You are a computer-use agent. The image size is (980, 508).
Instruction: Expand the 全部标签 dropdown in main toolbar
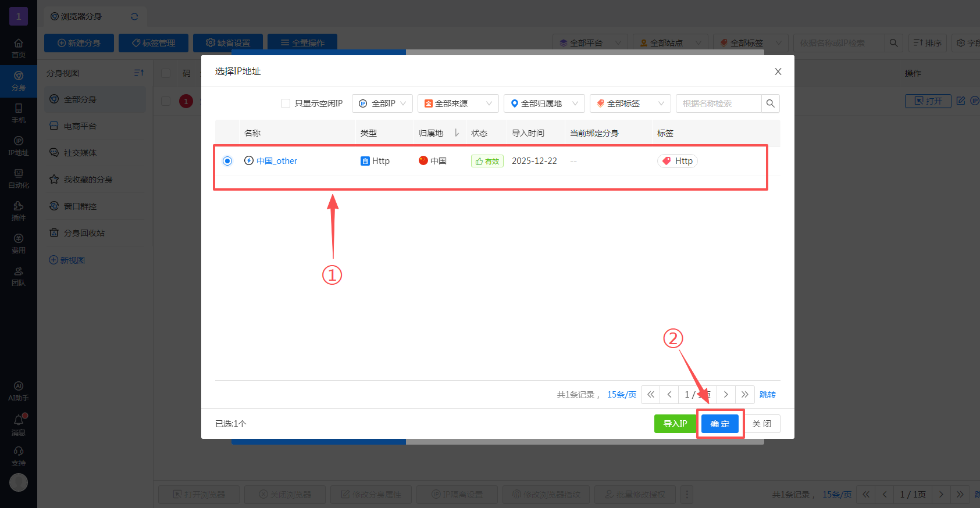pos(751,43)
